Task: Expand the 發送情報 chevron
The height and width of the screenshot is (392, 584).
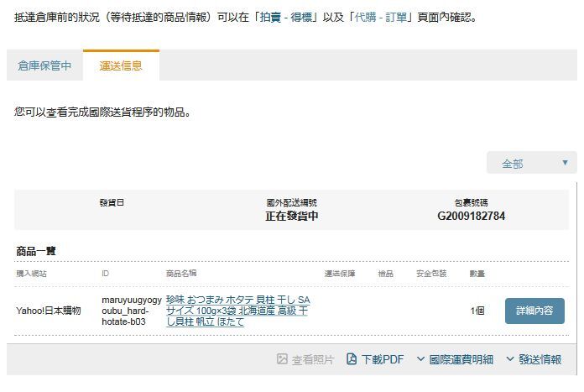Action: coord(510,358)
